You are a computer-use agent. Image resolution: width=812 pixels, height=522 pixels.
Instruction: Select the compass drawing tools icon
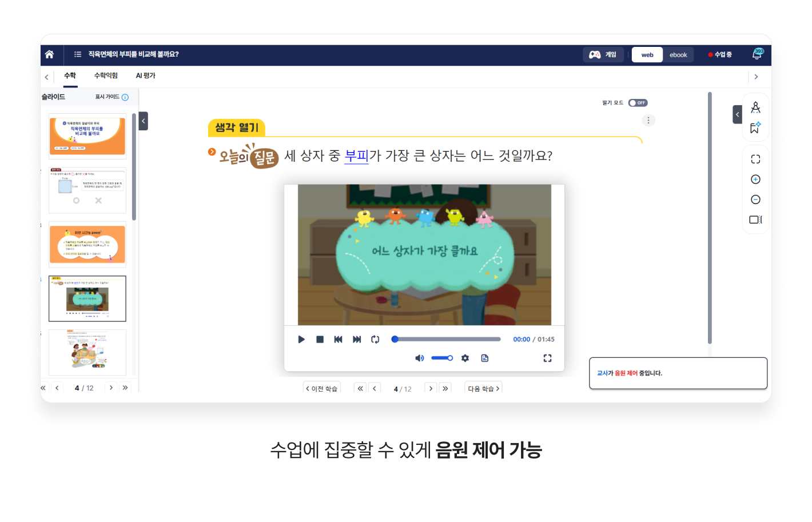coord(755,107)
